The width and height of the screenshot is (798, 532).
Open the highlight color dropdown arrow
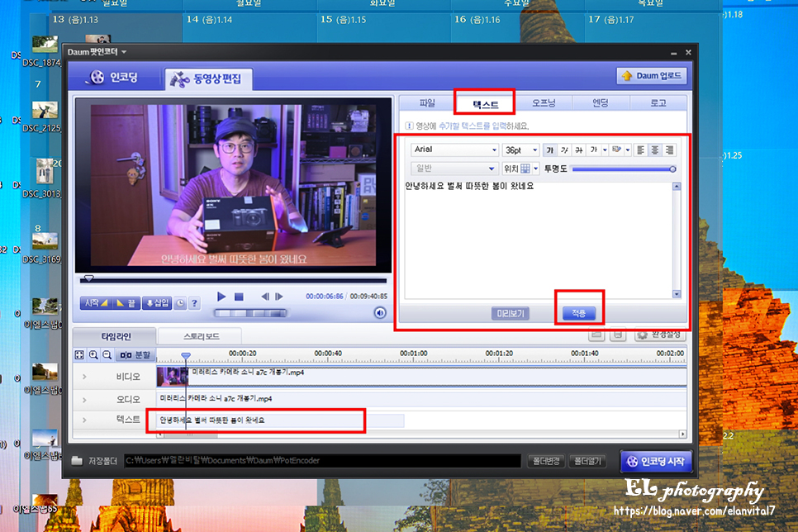coord(628,150)
